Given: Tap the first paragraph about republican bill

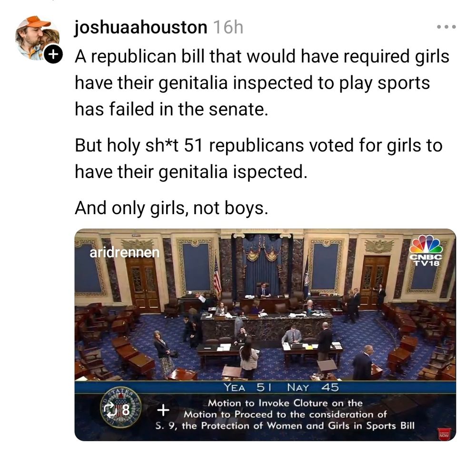Looking at the screenshot, I should pyautogui.click(x=262, y=82).
